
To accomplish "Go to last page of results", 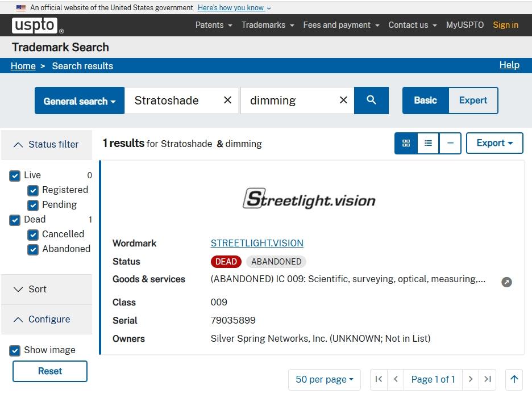I will point(488,379).
